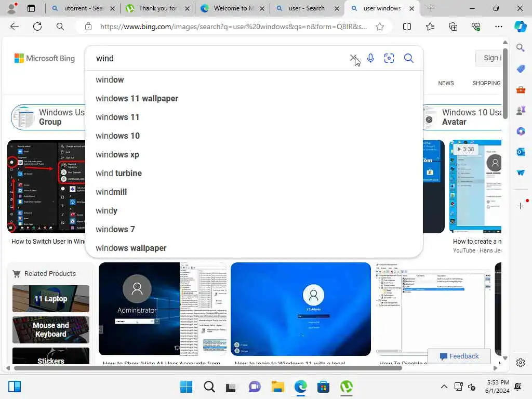Click the Feedback button
Viewport: 532px width, 399px height.
coord(459,356)
